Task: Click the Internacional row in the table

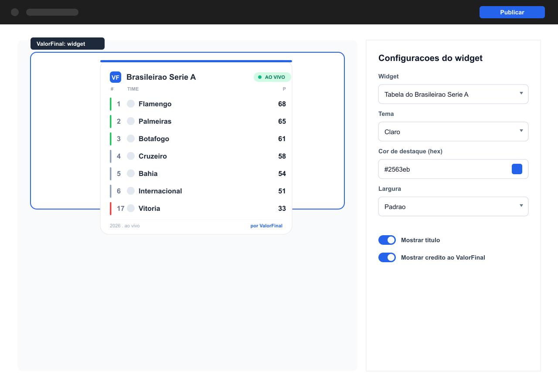Action: [x=198, y=191]
